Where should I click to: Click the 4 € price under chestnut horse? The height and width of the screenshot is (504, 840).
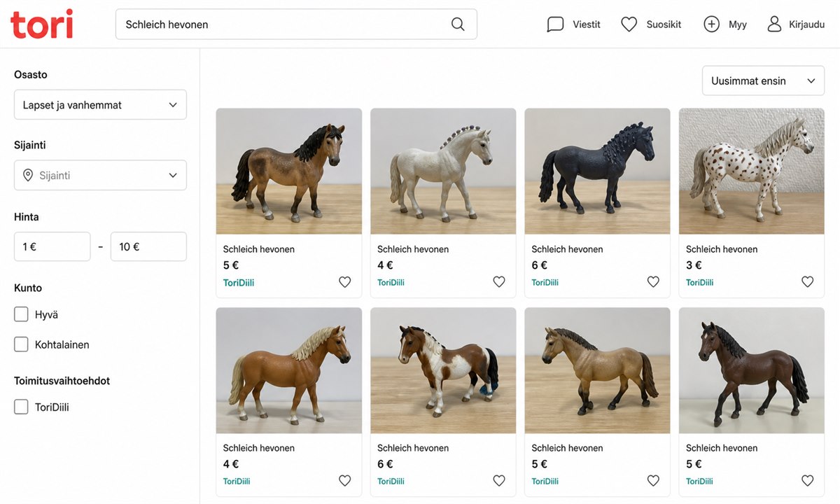231,464
